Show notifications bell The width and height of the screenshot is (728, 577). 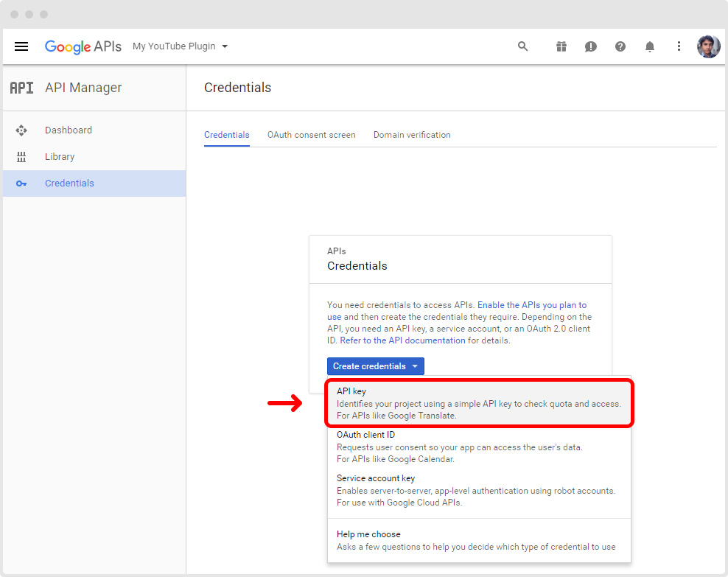650,46
